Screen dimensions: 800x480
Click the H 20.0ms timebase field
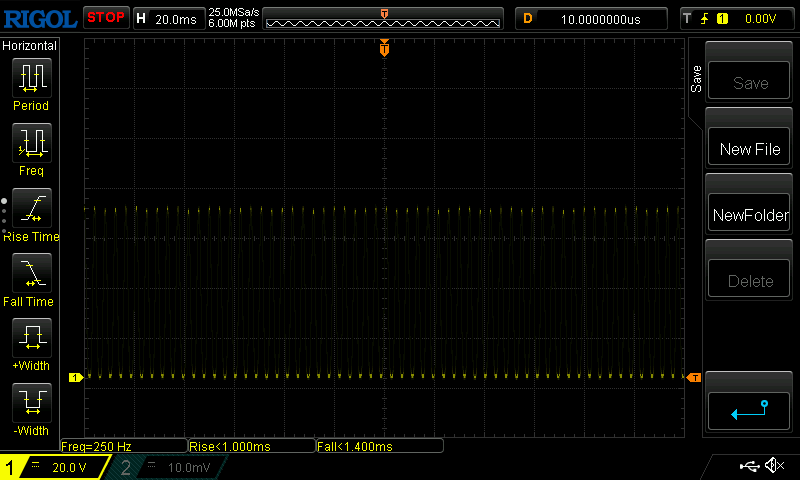(x=168, y=19)
